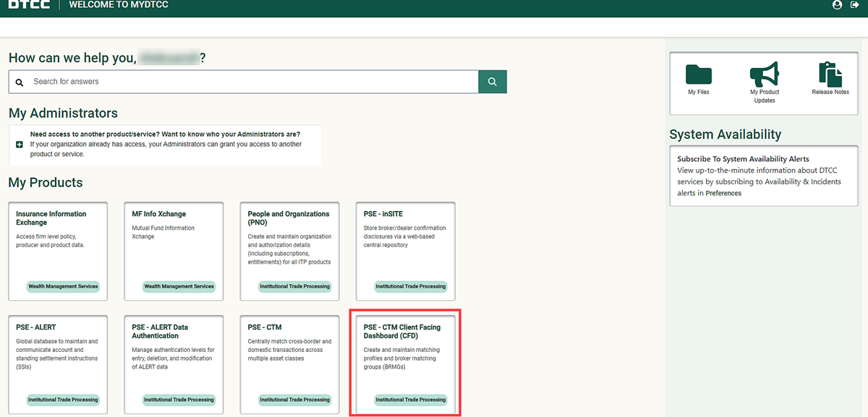
Task: Click Institutional Trade Processing tag on PSE - CTM card
Action: click(x=294, y=400)
